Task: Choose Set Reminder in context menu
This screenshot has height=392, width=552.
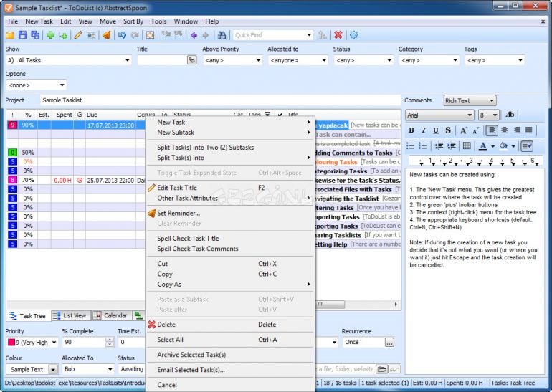Action: pyautogui.click(x=179, y=214)
